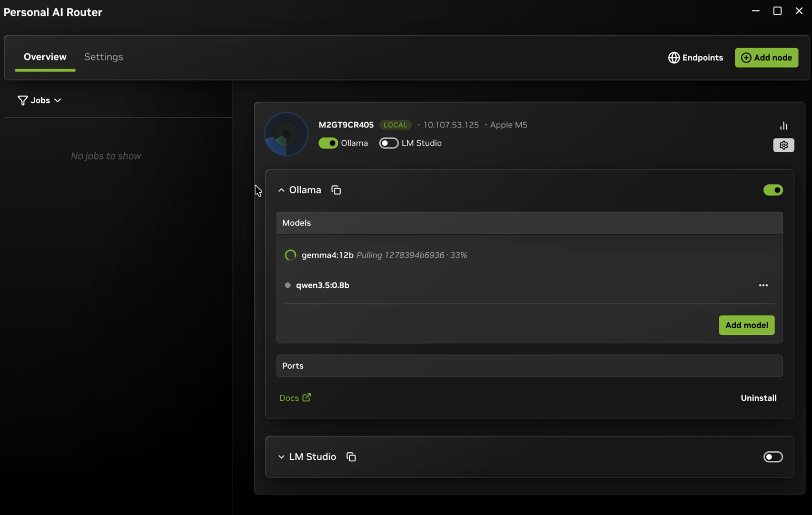Open the Jobs filter dropdown

[39, 100]
